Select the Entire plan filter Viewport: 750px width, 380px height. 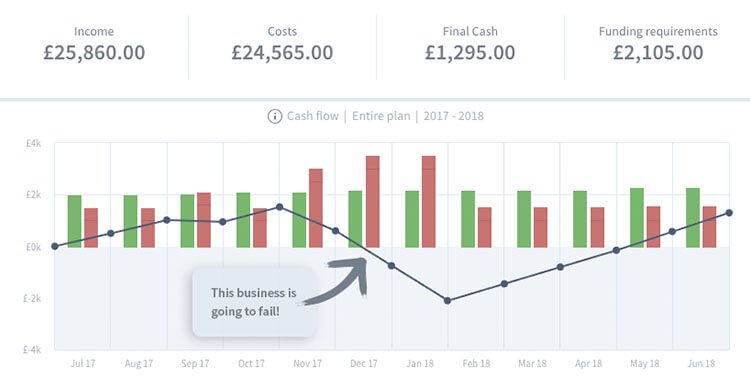(x=381, y=116)
